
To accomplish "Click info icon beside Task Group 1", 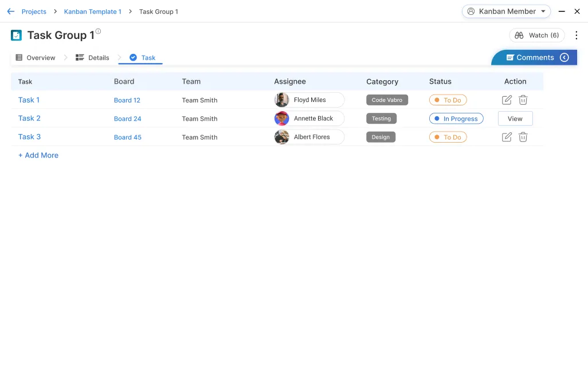I will point(98,31).
